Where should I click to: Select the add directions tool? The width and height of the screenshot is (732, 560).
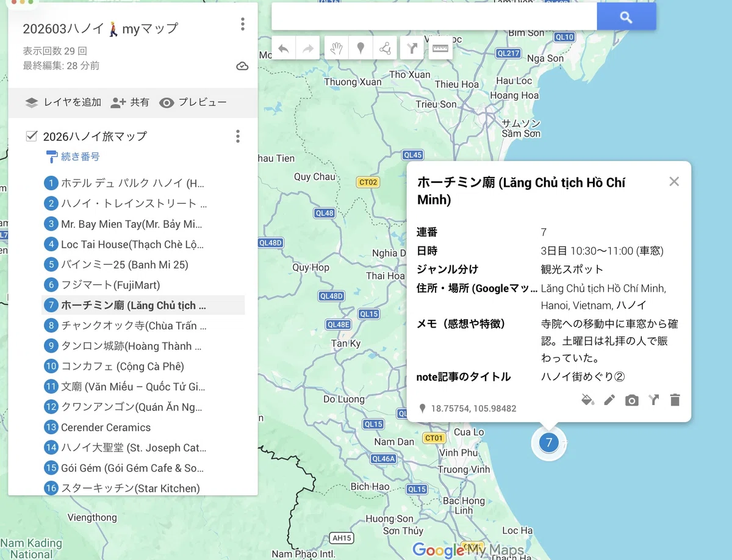(x=412, y=48)
